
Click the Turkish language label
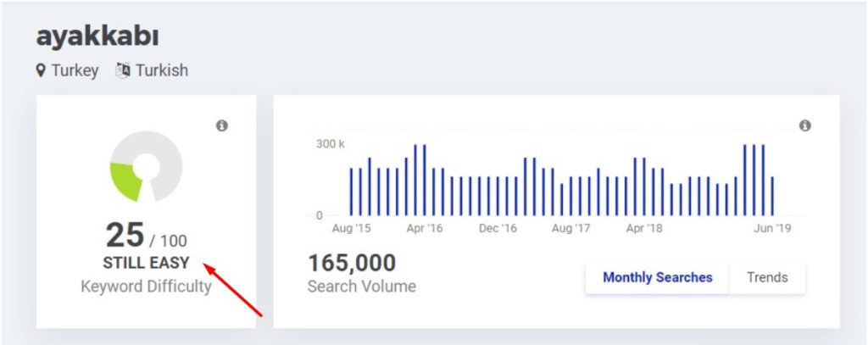tap(161, 70)
